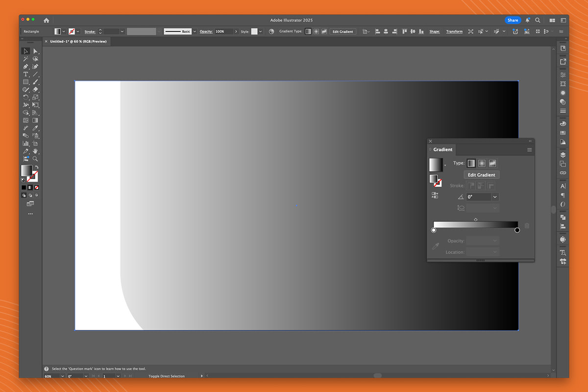Open the gradient angle dropdown
The image size is (588, 392).
tap(495, 197)
